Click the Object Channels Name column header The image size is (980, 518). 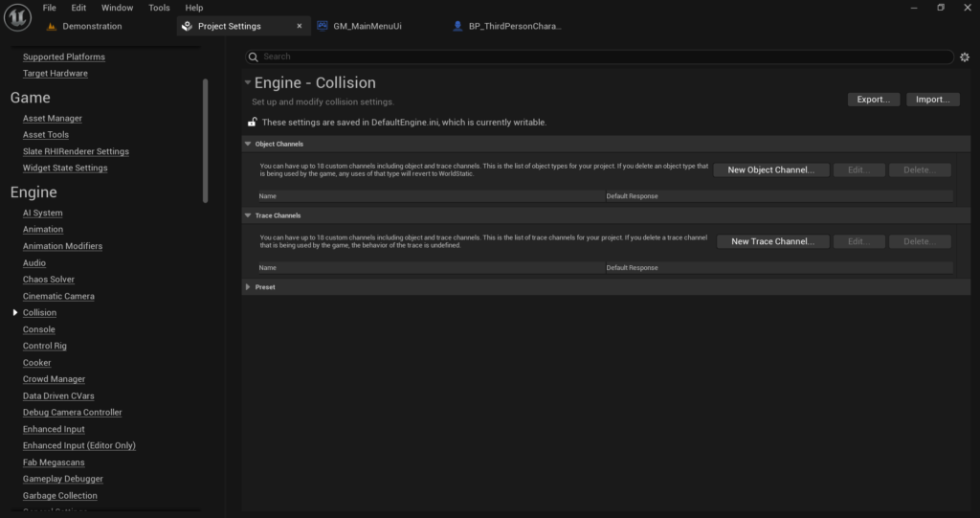click(x=432, y=196)
